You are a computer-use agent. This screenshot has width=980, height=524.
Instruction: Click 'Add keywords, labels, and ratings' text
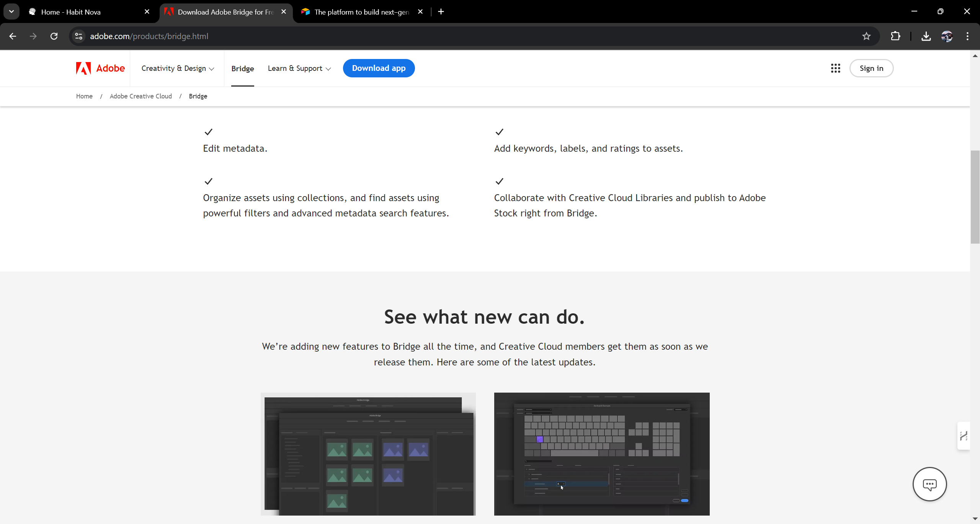point(588,148)
